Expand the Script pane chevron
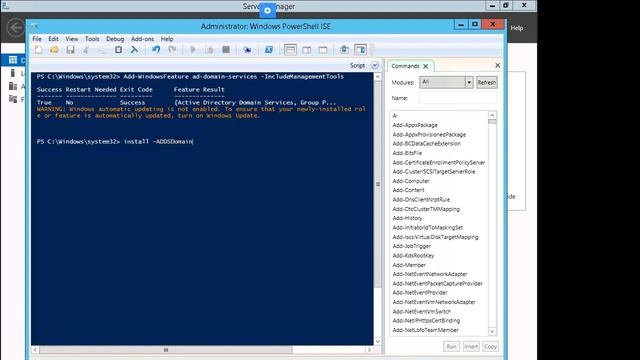 point(375,65)
